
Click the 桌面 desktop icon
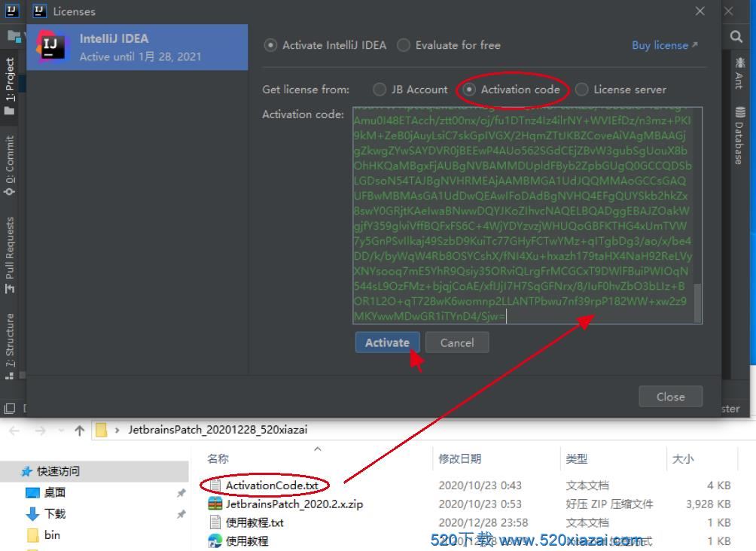click(x=32, y=493)
